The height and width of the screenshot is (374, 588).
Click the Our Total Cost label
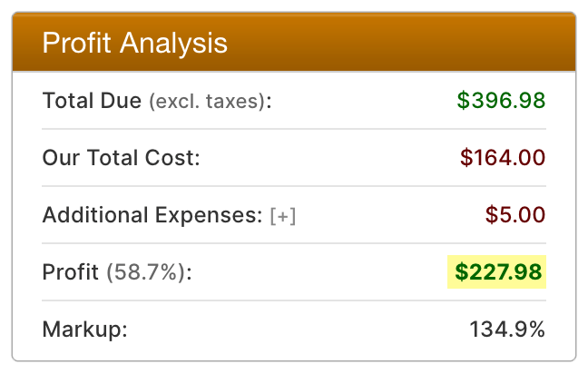pyautogui.click(x=121, y=158)
